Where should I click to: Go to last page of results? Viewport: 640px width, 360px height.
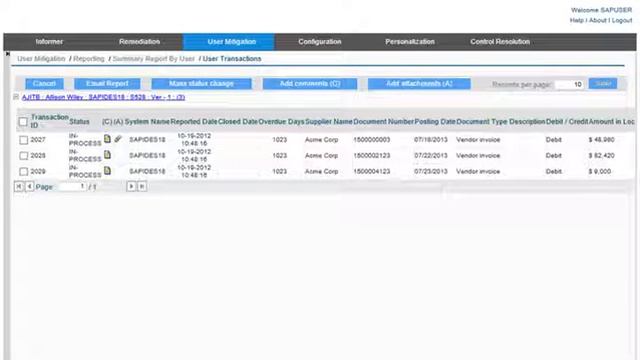[x=142, y=187]
